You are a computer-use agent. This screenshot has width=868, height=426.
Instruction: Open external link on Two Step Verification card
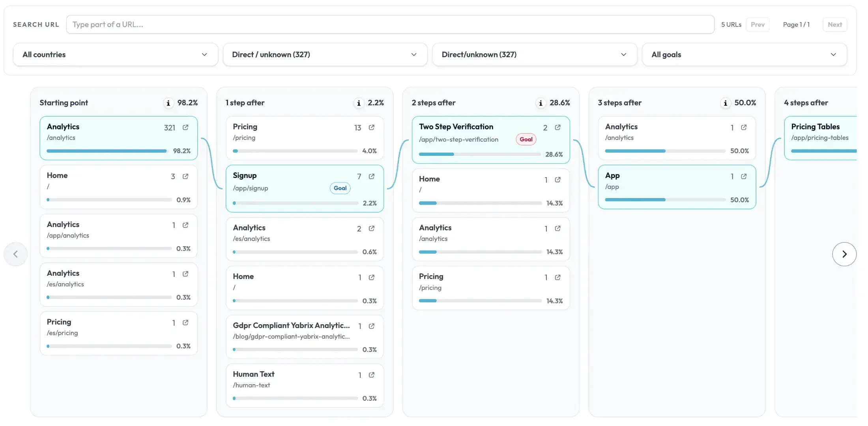(x=558, y=127)
